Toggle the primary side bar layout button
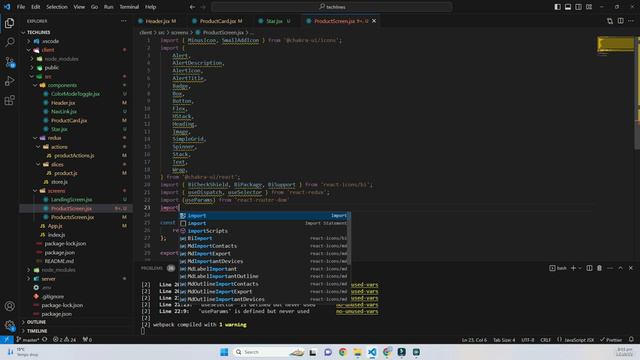640x360 pixels. [558, 7]
